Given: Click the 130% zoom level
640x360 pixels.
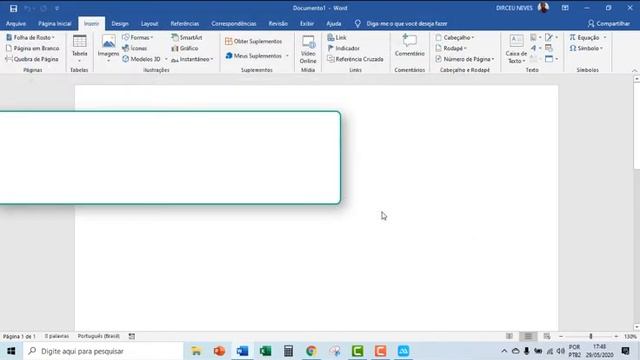Looking at the screenshot, I should point(630,336).
